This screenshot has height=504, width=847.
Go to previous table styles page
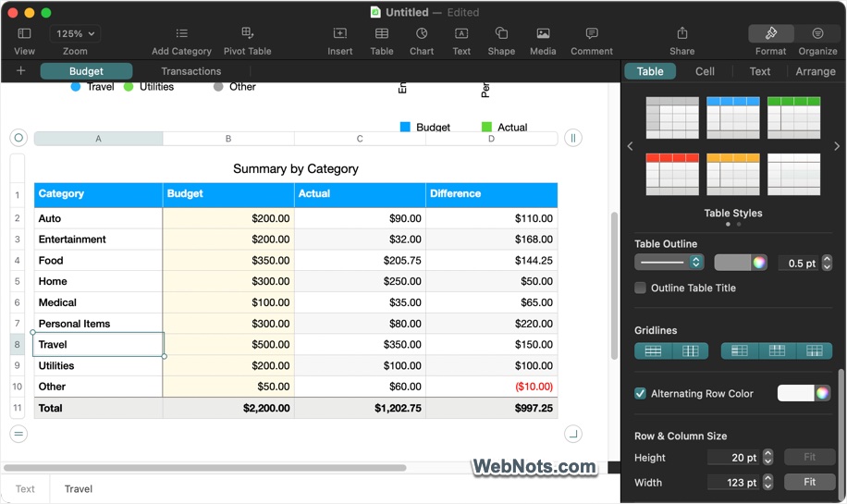pos(630,146)
